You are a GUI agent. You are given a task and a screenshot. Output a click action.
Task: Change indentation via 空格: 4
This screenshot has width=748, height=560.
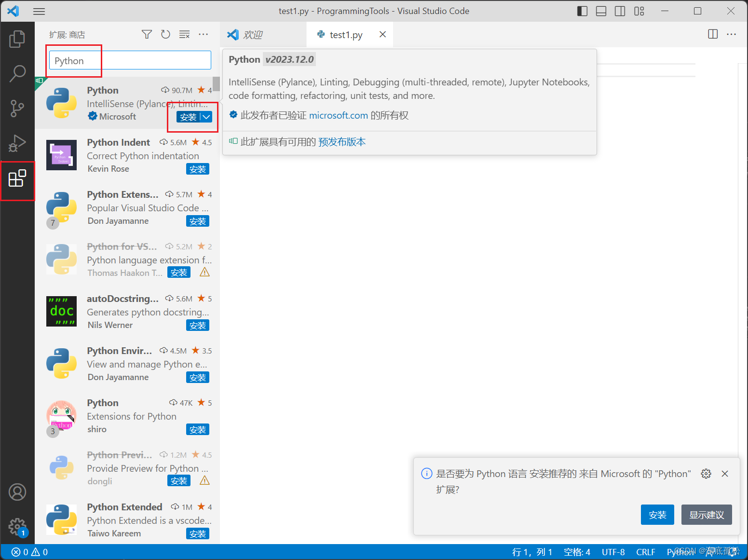point(577,552)
